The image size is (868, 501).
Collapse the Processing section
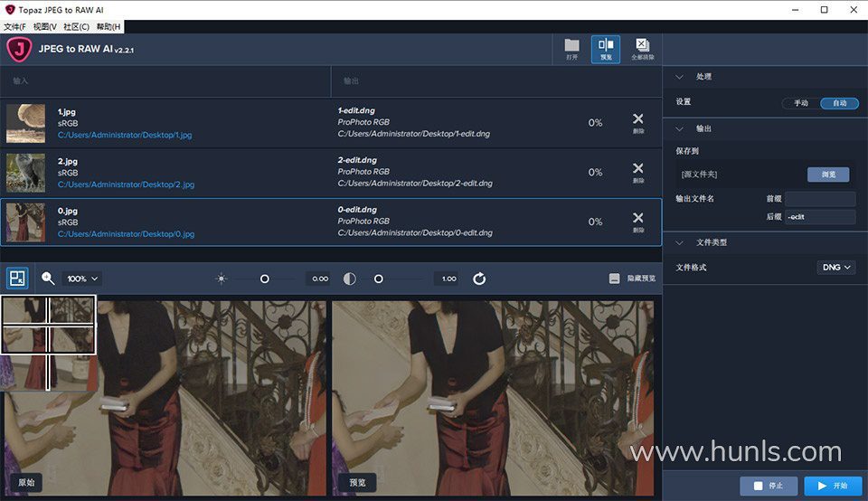[x=679, y=77]
